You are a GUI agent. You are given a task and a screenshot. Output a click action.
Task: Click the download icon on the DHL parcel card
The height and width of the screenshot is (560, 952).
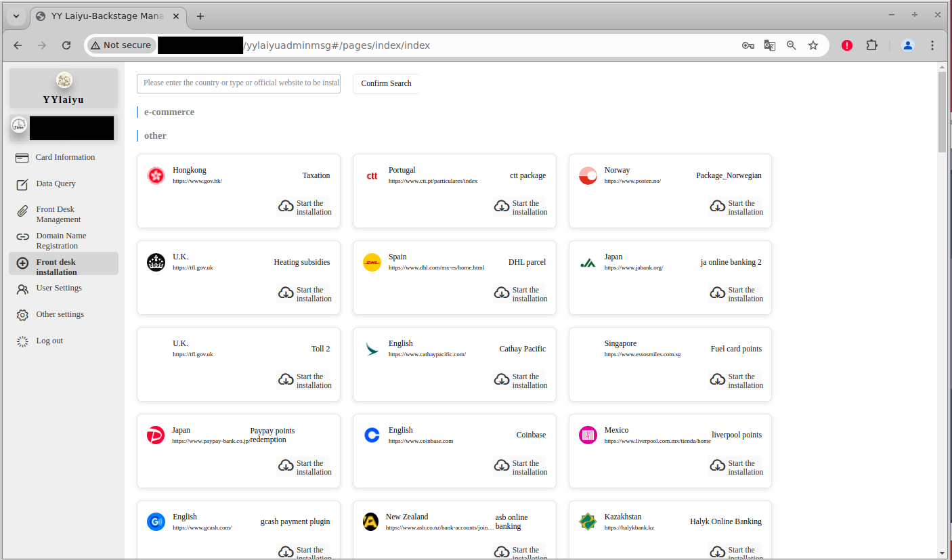(x=502, y=293)
